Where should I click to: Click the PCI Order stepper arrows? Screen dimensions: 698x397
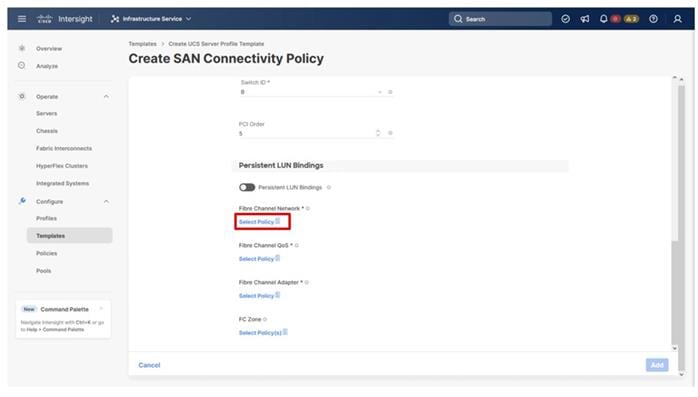tap(378, 133)
